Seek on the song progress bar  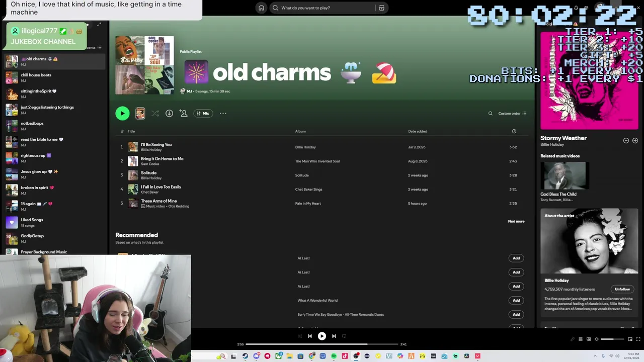point(322,344)
